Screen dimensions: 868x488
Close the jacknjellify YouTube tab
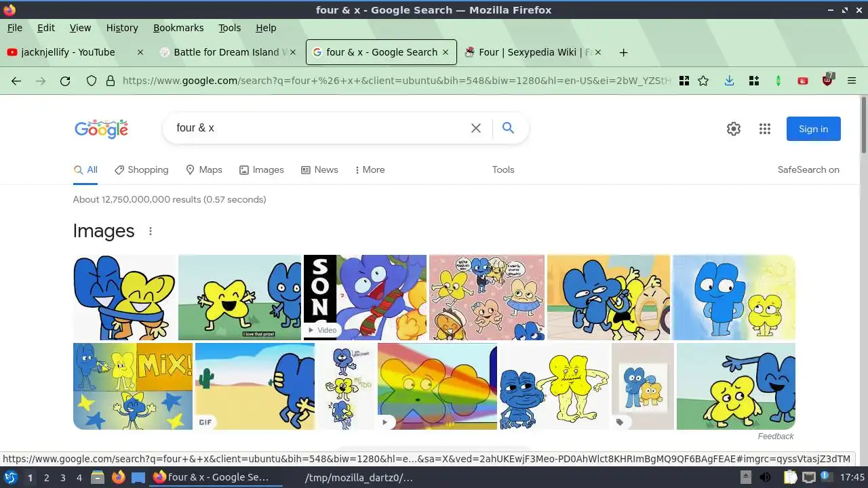[140, 52]
